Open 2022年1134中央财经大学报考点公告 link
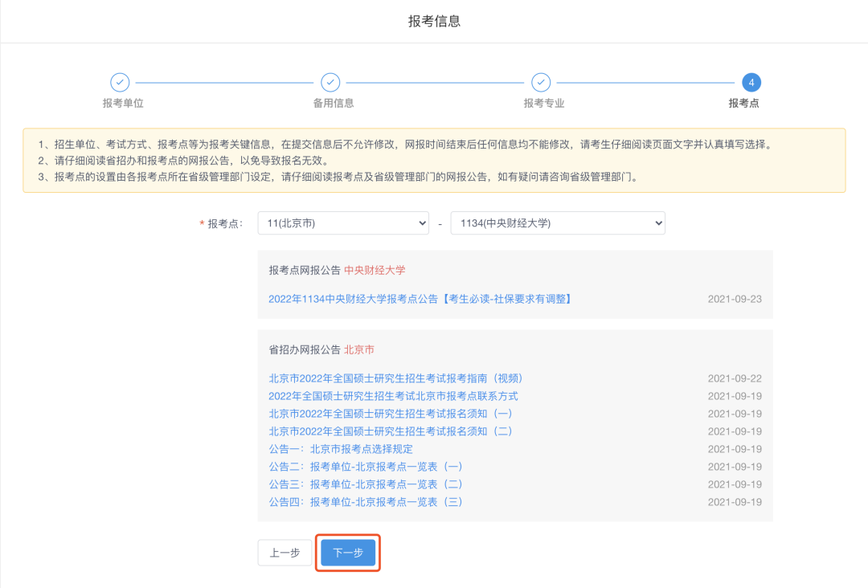Viewport: 868px width, 588px height. pyautogui.click(x=420, y=300)
